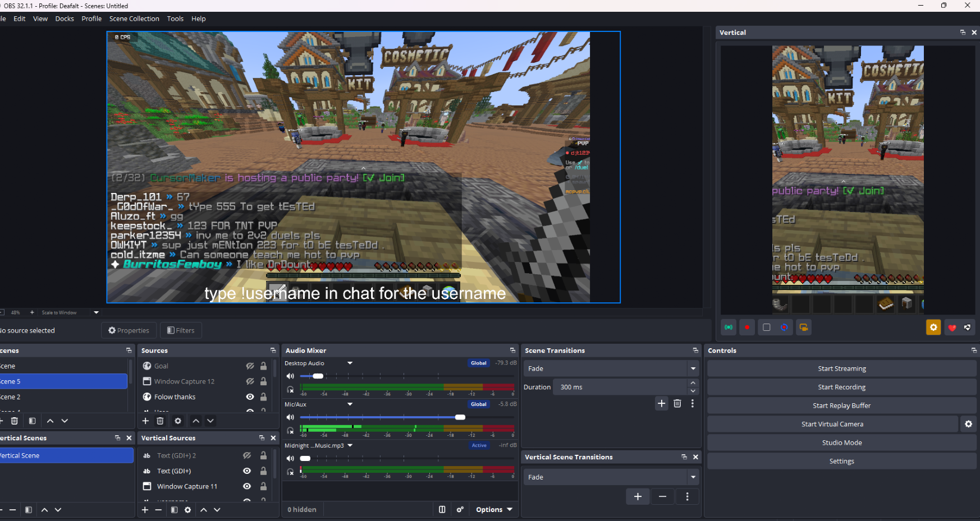The width and height of the screenshot is (980, 521).
Task: Move source up in Sources toolbar
Action: [196, 421]
